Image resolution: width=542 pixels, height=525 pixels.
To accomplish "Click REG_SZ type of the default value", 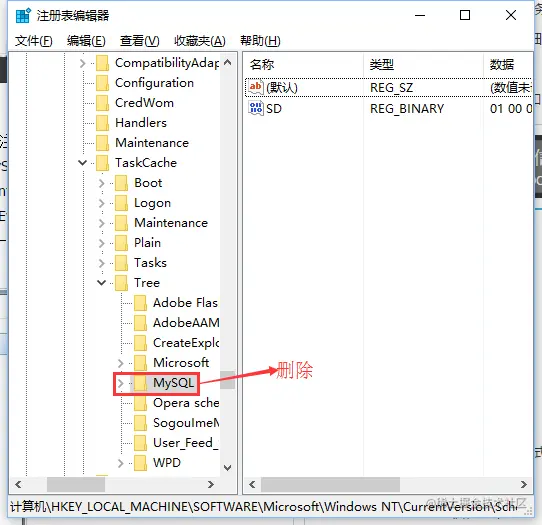I will [392, 88].
